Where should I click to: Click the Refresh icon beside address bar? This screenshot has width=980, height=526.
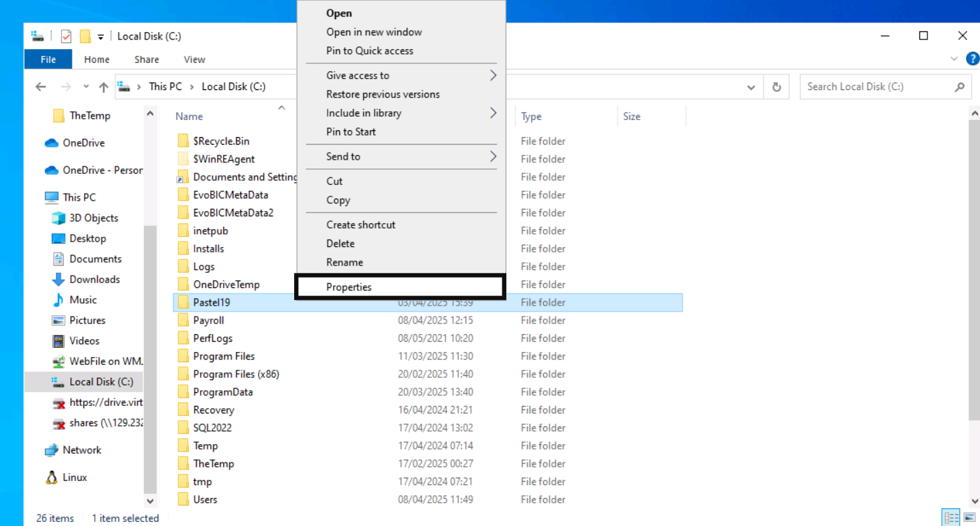[x=776, y=87]
